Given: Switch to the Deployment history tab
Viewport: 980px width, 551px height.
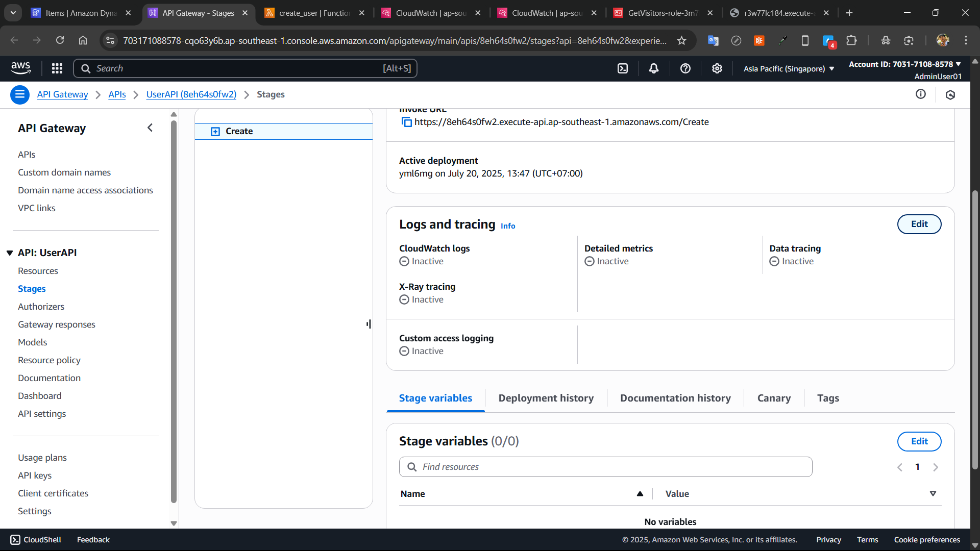Looking at the screenshot, I should click(546, 398).
